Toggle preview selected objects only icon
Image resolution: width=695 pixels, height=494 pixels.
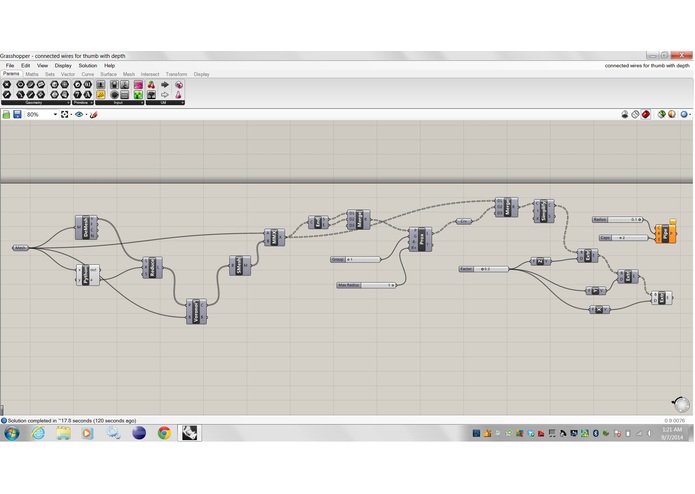click(x=661, y=115)
